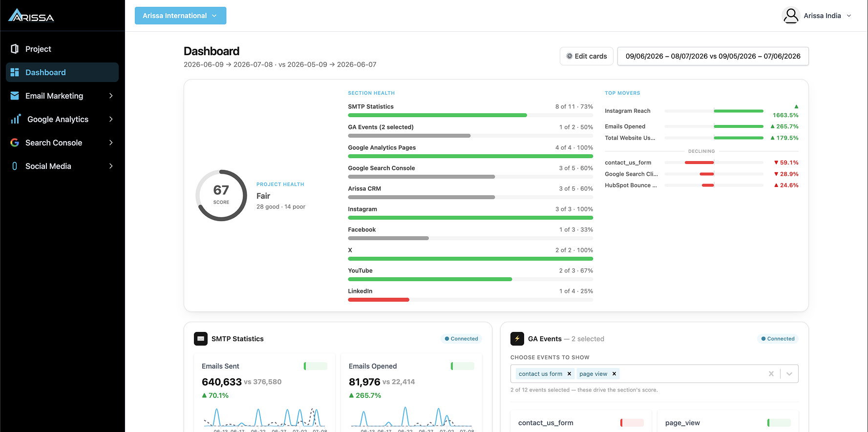Click the Email Marketing envelope icon
Screen dimensions: 868x432
click(x=15, y=96)
